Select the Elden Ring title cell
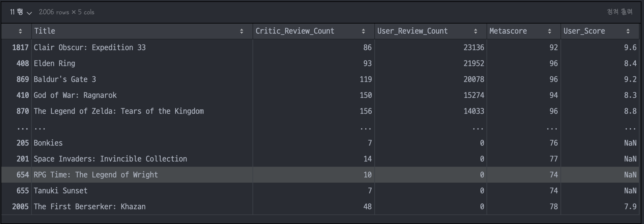 [x=142, y=63]
